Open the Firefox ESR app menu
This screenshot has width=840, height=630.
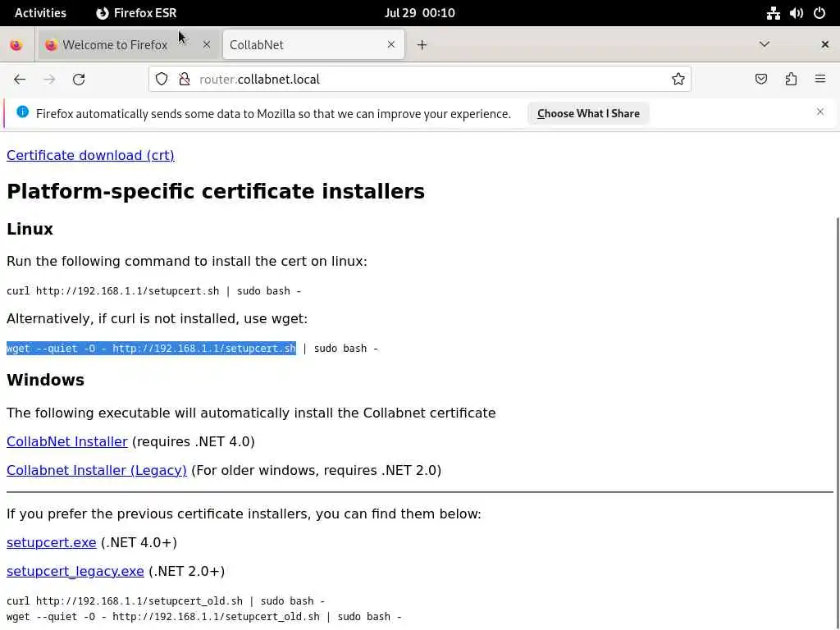pos(137,13)
